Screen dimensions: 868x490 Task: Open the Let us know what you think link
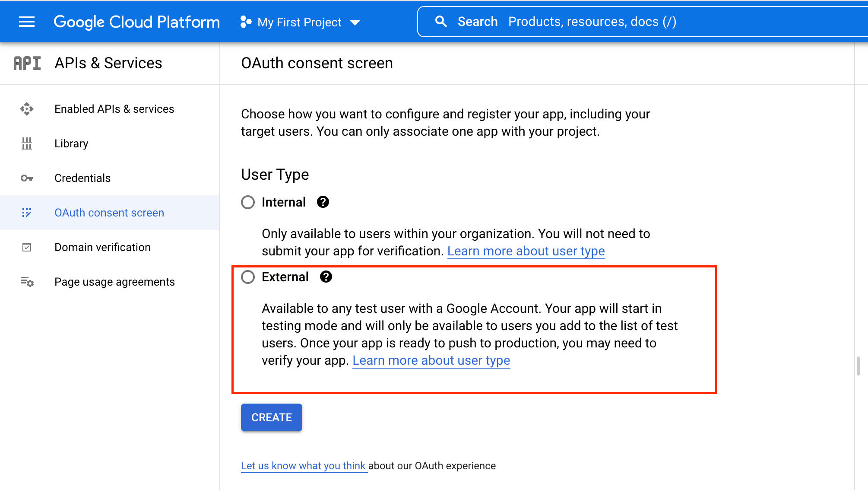point(304,466)
